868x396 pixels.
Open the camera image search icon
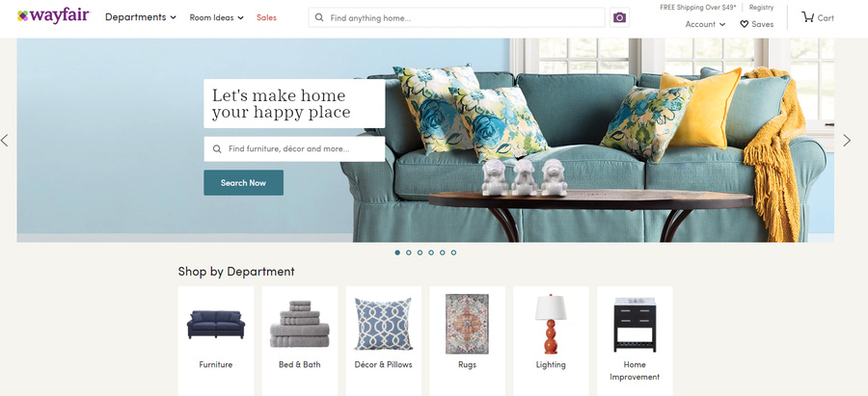pos(619,17)
